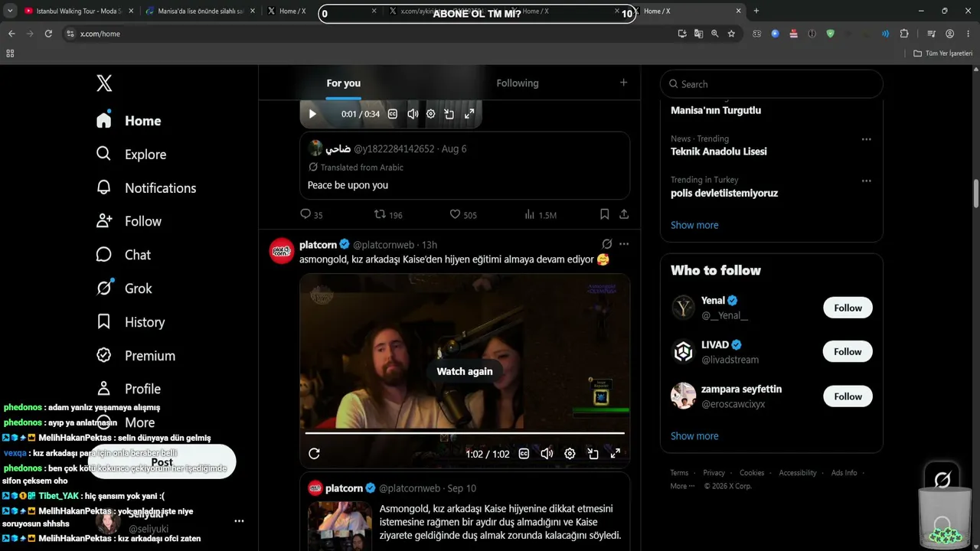Click the X logo in sidebar
This screenshot has width=980, height=551.
tap(104, 83)
